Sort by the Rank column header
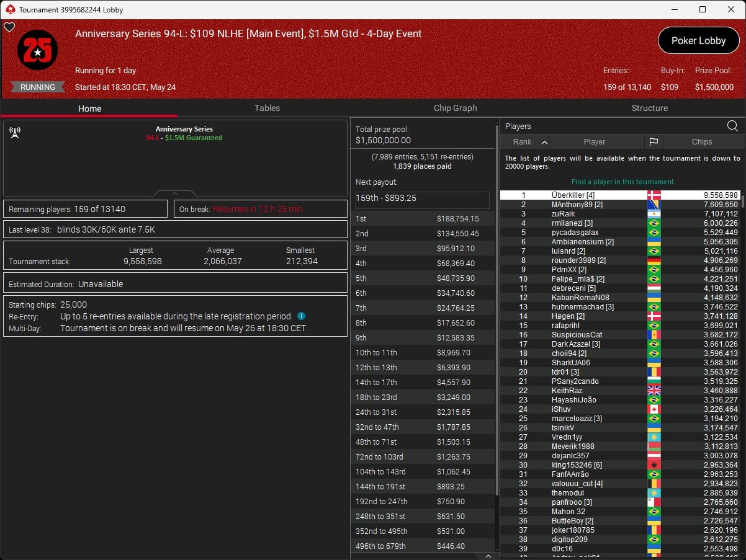This screenshot has width=746, height=560. (526, 142)
